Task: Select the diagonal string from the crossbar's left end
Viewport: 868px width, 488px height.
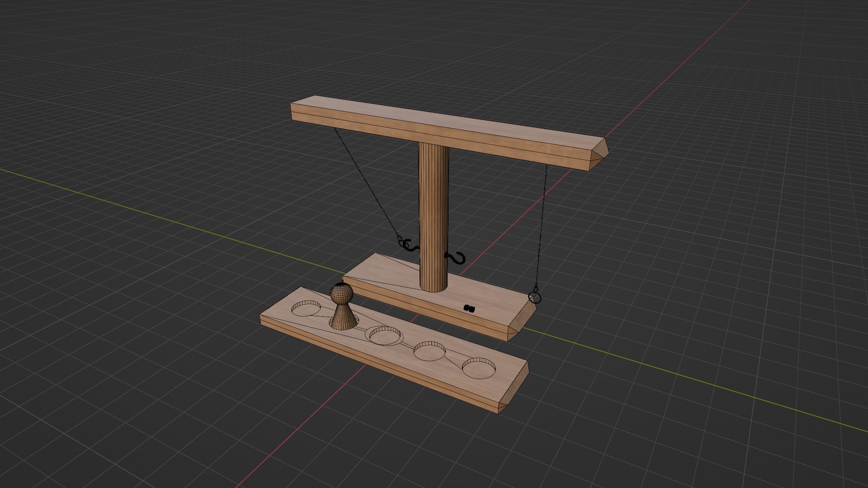Action: tap(365, 182)
